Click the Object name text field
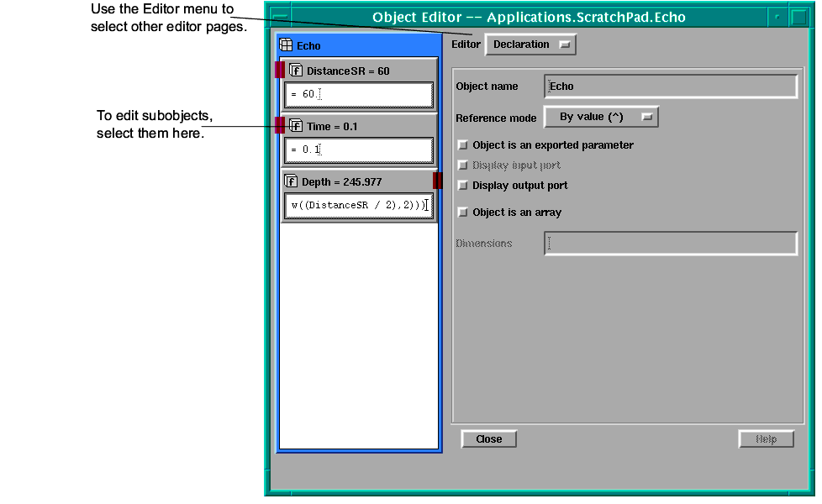The width and height of the screenshot is (822, 504). 670,87
